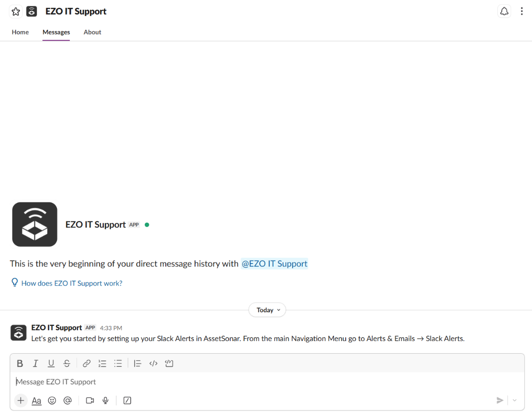Record a video clip
Image resolution: width=532 pixels, height=418 pixels.
point(90,400)
